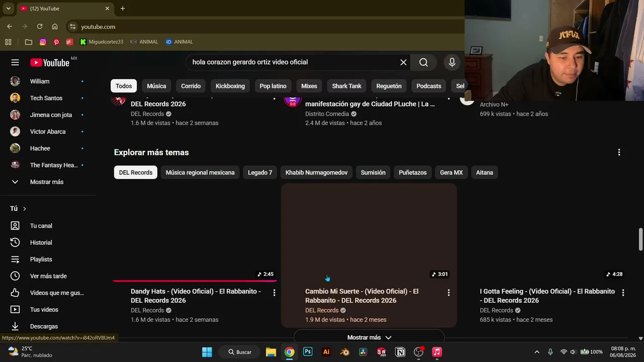
Task: Choose the Música regional mexicana topic chip
Action: pyautogui.click(x=200, y=172)
